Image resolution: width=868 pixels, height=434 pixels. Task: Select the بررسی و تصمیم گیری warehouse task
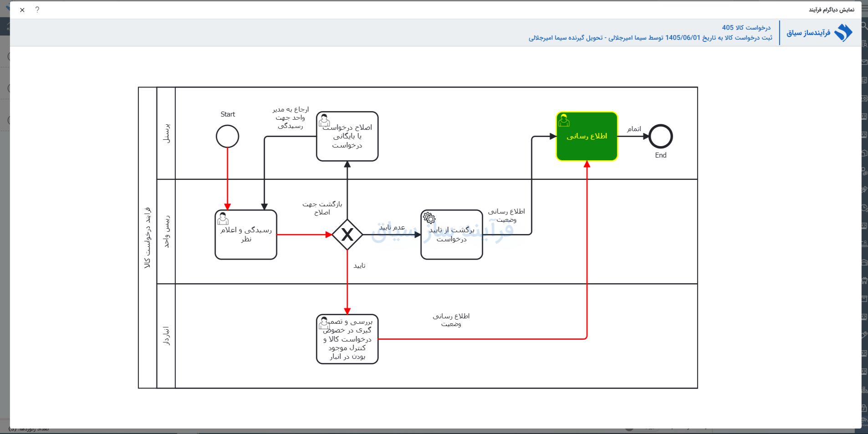click(347, 339)
